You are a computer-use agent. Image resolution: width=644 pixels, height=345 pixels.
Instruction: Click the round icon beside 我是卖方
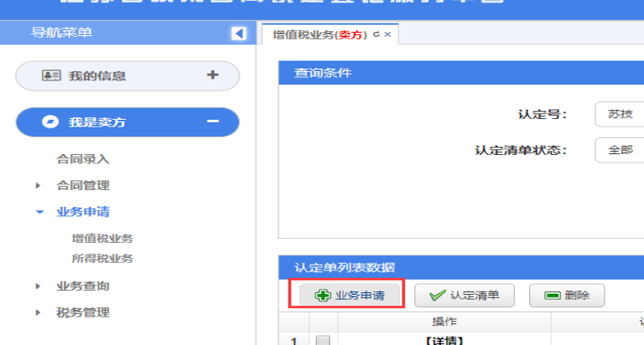[x=51, y=122]
